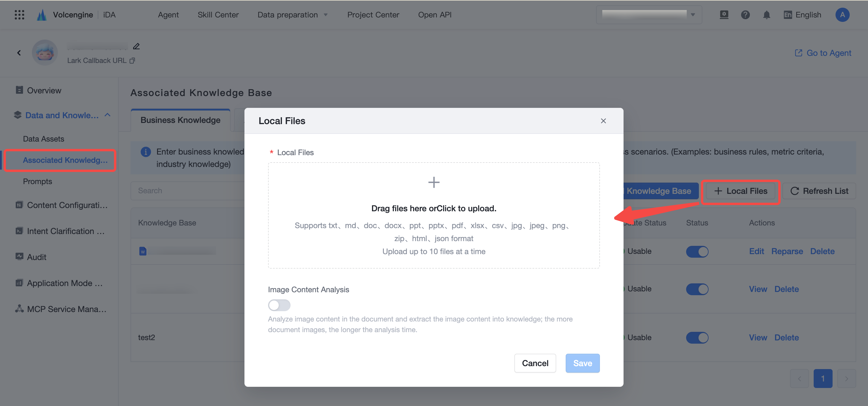The width and height of the screenshot is (868, 406).
Task: Open the help question mark icon
Action: click(745, 15)
